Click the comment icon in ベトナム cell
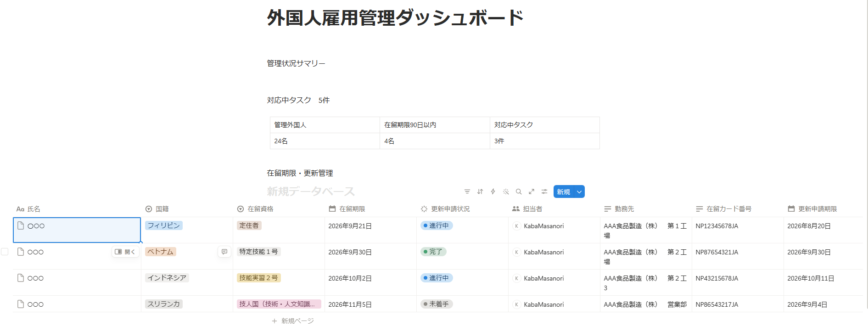This screenshot has height=332, width=868. (224, 252)
